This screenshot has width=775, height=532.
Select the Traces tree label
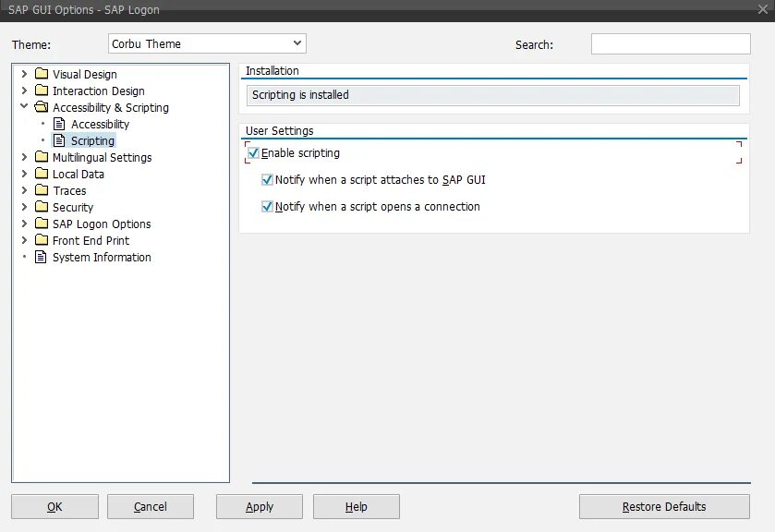pos(69,191)
